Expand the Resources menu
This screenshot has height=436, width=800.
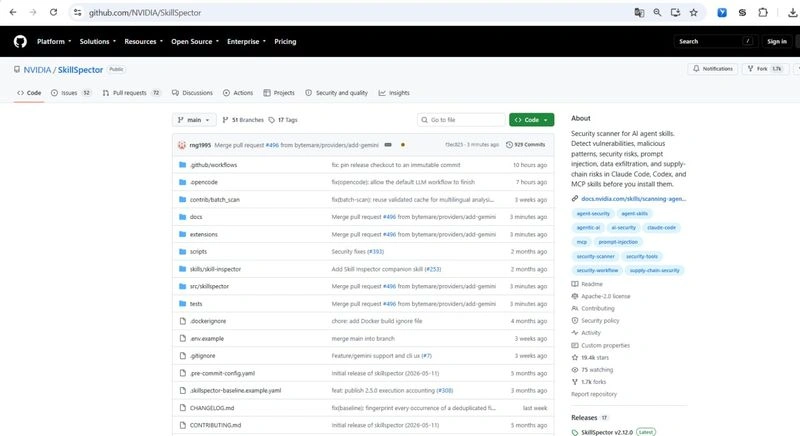143,41
